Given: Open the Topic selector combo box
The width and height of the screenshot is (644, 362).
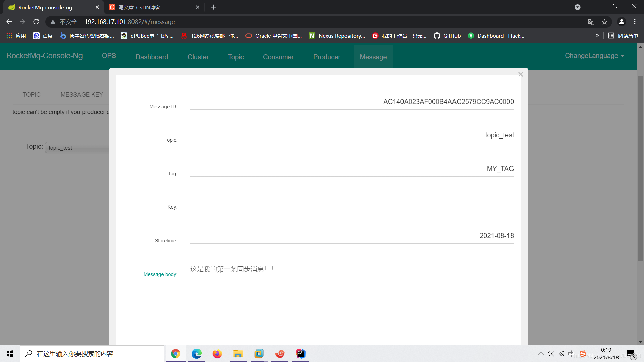Looking at the screenshot, I should tap(78, 148).
